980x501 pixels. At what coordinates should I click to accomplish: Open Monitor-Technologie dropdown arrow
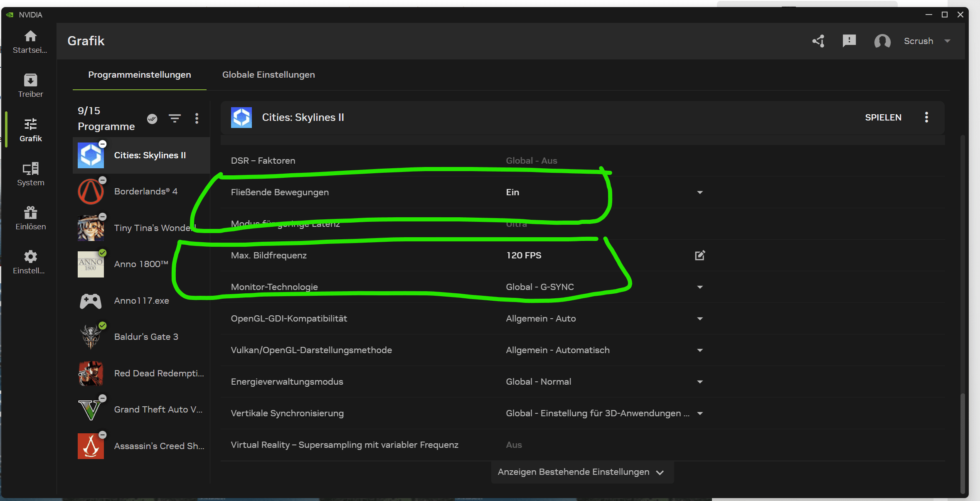point(700,287)
